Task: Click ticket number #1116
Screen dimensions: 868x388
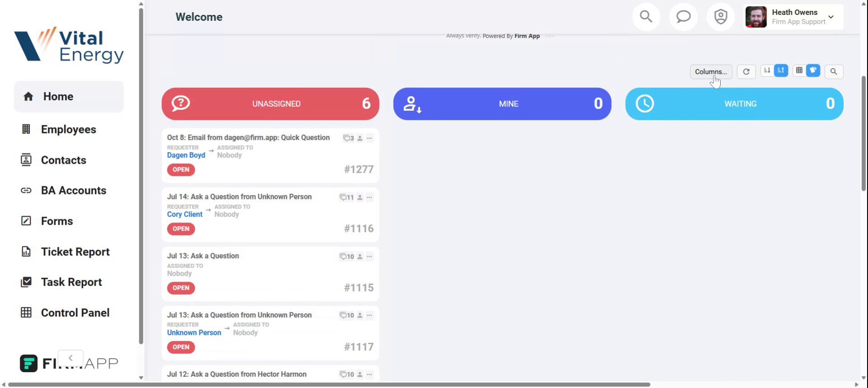Action: click(359, 228)
